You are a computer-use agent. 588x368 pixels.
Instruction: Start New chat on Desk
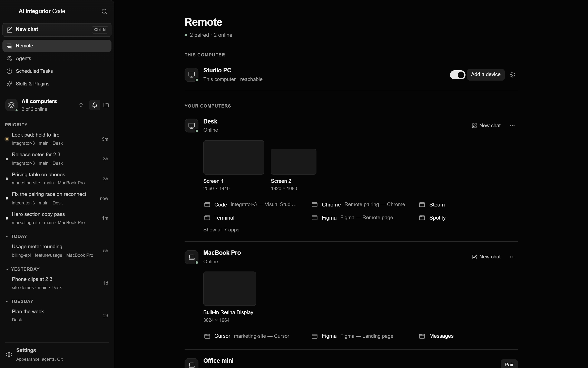486,126
